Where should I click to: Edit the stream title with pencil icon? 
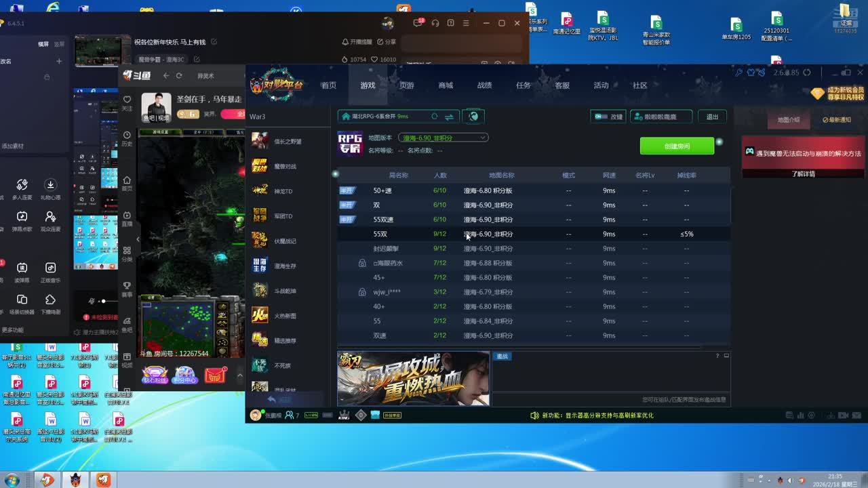coord(214,42)
